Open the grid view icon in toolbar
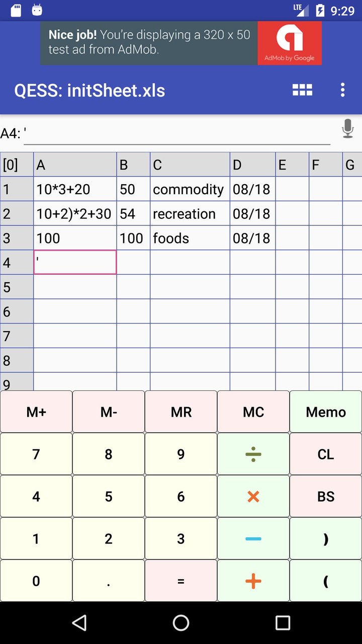This screenshot has width=362, height=644. (302, 90)
